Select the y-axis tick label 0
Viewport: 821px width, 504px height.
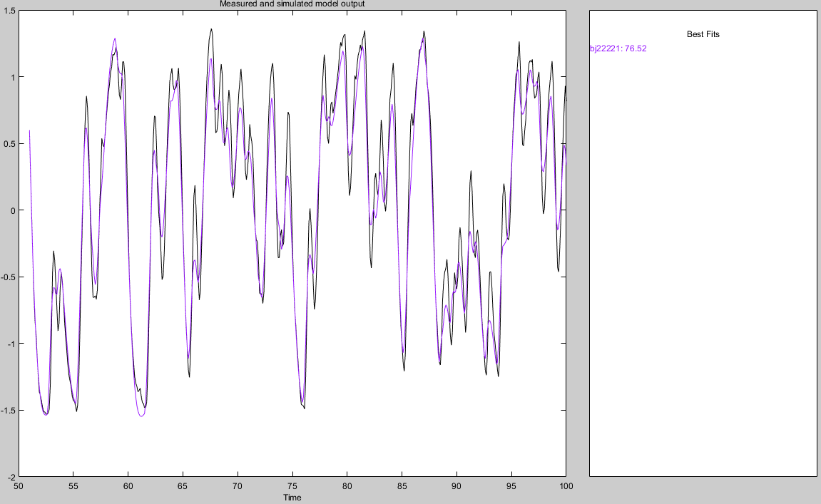click(x=13, y=210)
